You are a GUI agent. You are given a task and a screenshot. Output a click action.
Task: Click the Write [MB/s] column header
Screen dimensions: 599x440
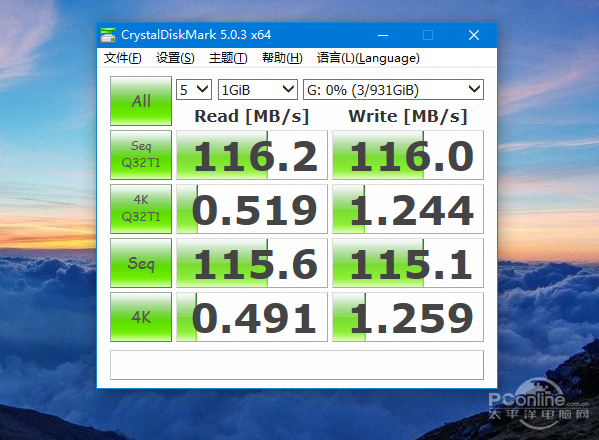click(x=408, y=116)
